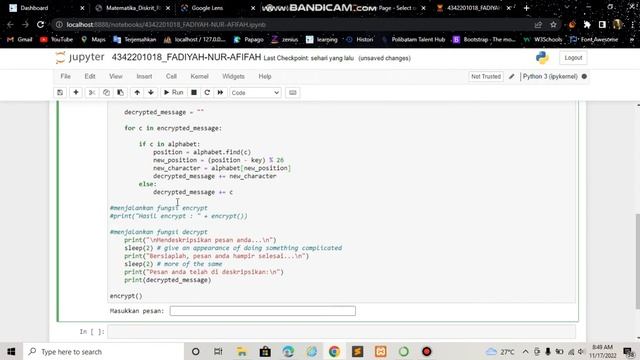Image resolution: width=640 pixels, height=360 pixels.
Task: Restart and run all cells icon
Action: (220, 93)
